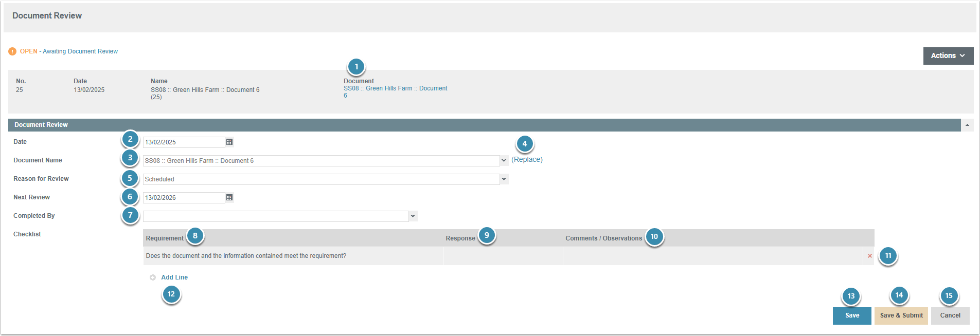Click the Replace link
This screenshot has width=980, height=336.
click(527, 160)
